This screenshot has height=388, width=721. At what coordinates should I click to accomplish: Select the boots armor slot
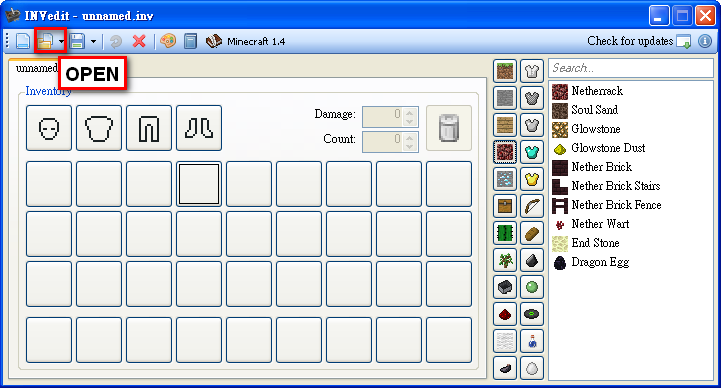coord(199,128)
